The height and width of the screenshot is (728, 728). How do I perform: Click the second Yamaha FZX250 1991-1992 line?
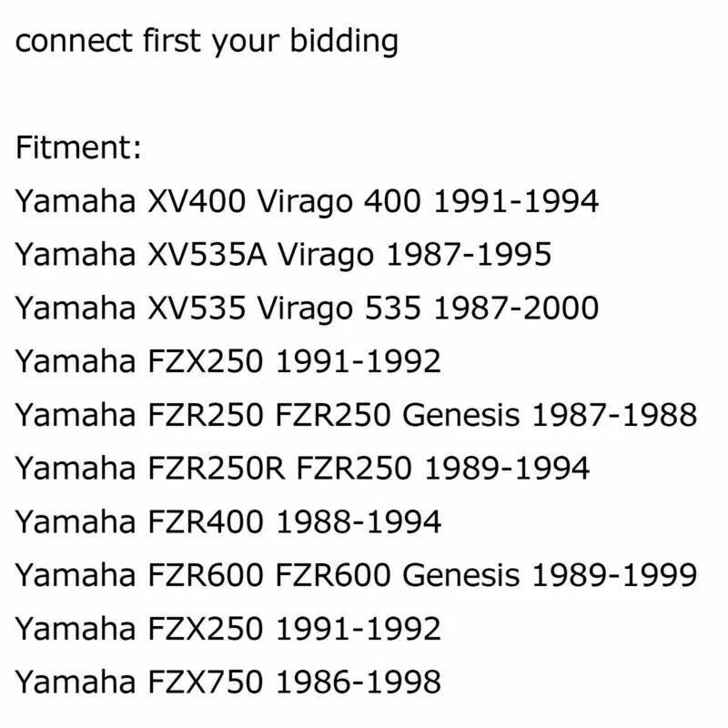pos(228,628)
